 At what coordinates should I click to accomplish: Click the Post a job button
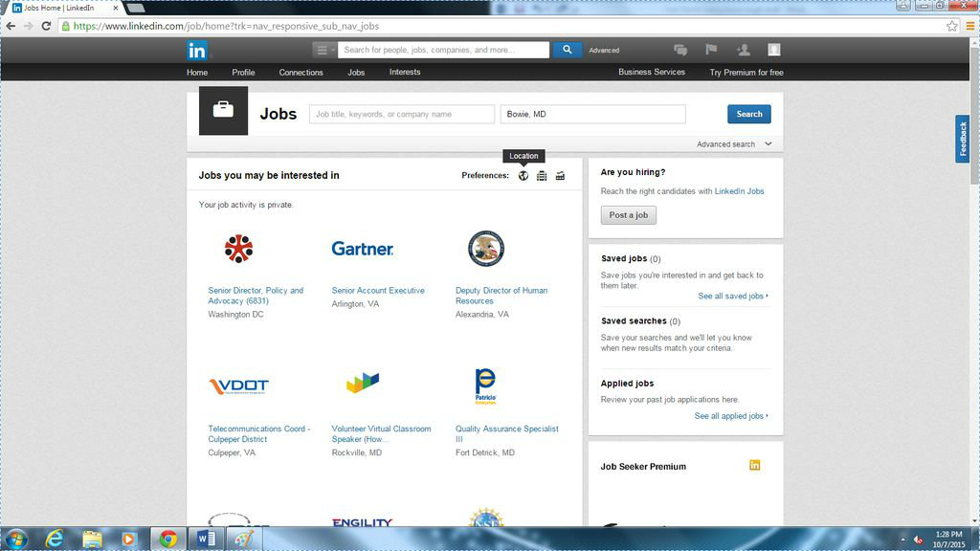628,215
